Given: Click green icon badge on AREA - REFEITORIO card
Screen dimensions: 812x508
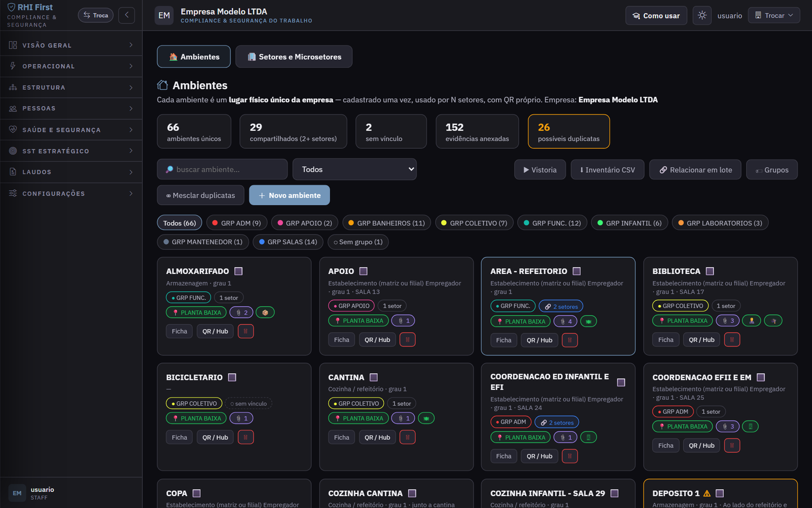Looking at the screenshot, I should (x=588, y=321).
